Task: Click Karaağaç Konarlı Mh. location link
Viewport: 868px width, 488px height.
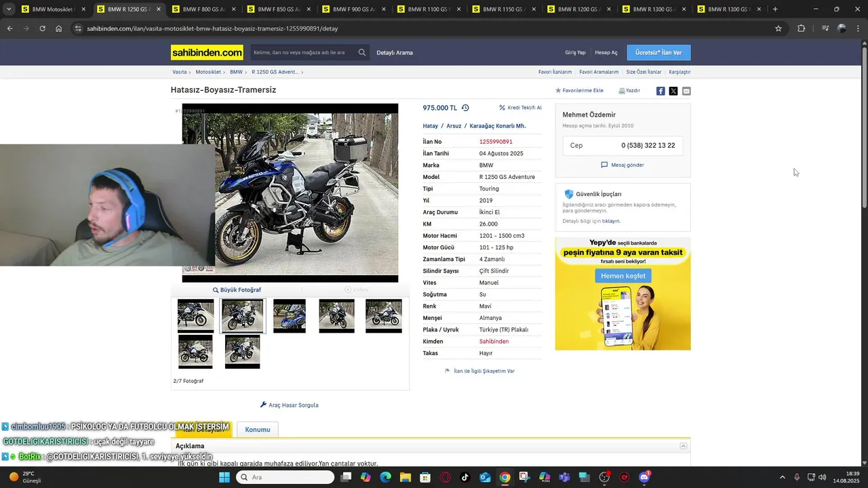Action: pos(498,126)
